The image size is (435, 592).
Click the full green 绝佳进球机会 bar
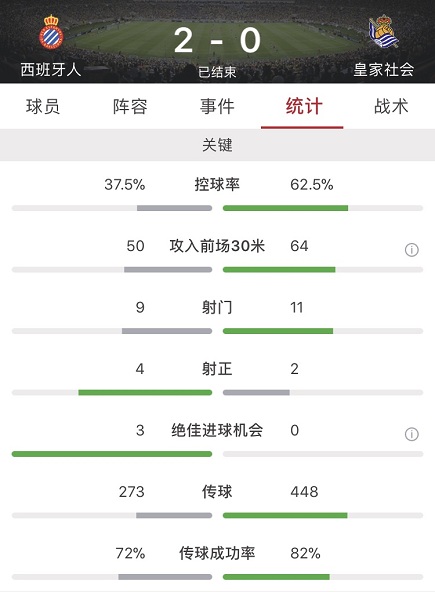112,454
